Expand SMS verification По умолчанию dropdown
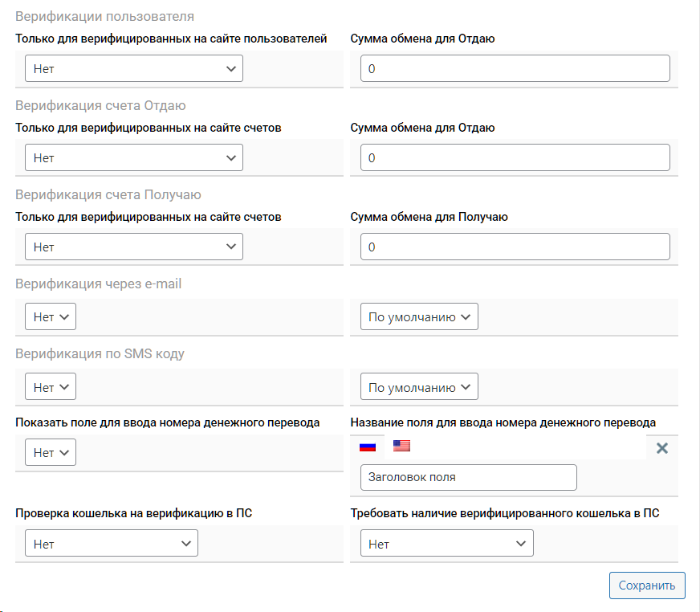 (x=419, y=387)
